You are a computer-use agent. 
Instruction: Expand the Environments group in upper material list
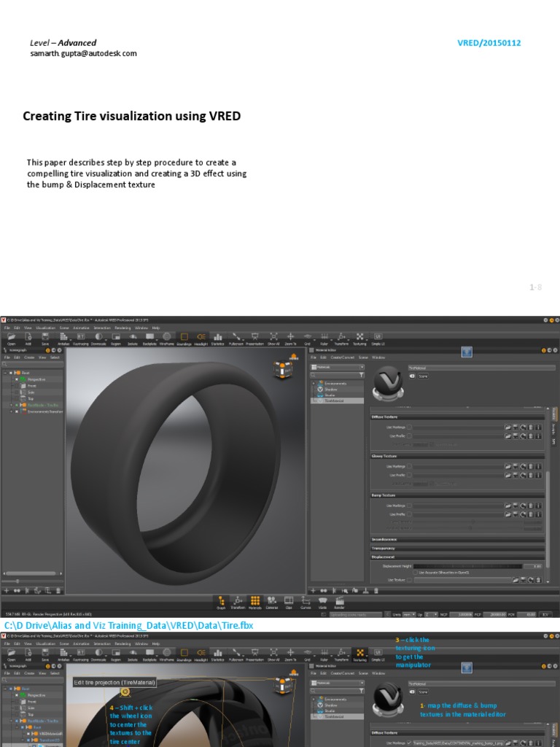pyautogui.click(x=314, y=384)
